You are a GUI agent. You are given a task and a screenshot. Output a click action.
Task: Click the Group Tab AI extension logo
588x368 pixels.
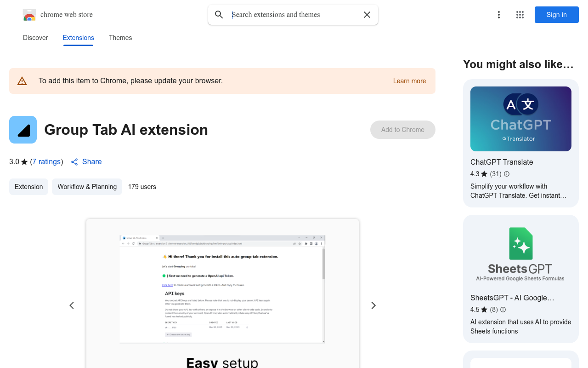23,130
